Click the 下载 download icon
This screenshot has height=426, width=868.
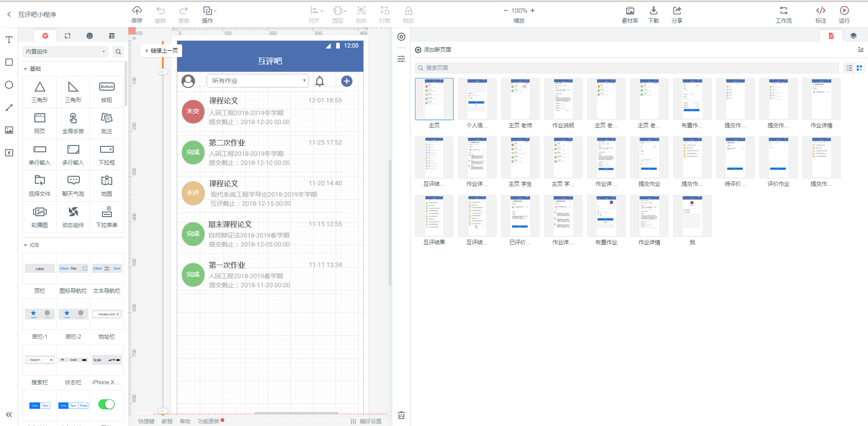click(x=653, y=10)
